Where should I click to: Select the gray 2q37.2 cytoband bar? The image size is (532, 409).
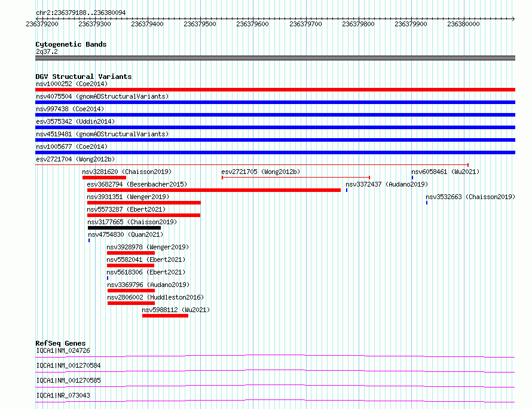point(275,58)
